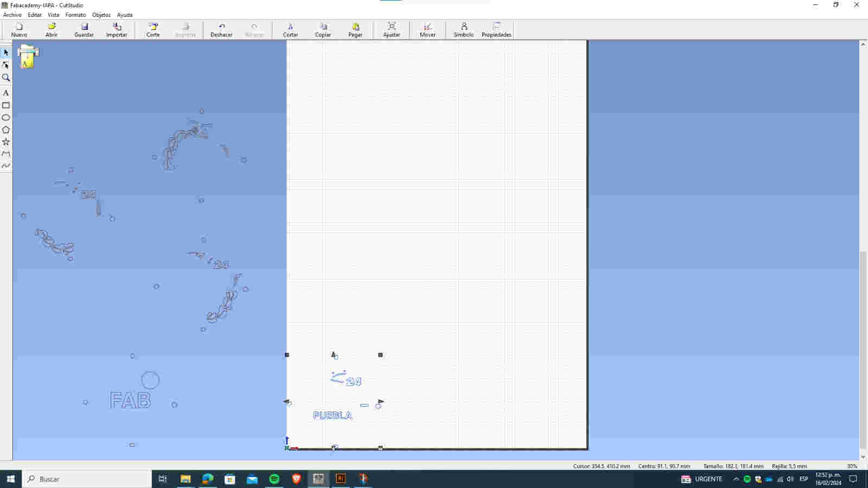Save the document with Guardar
This screenshot has height=488, width=868.
coord(84,30)
